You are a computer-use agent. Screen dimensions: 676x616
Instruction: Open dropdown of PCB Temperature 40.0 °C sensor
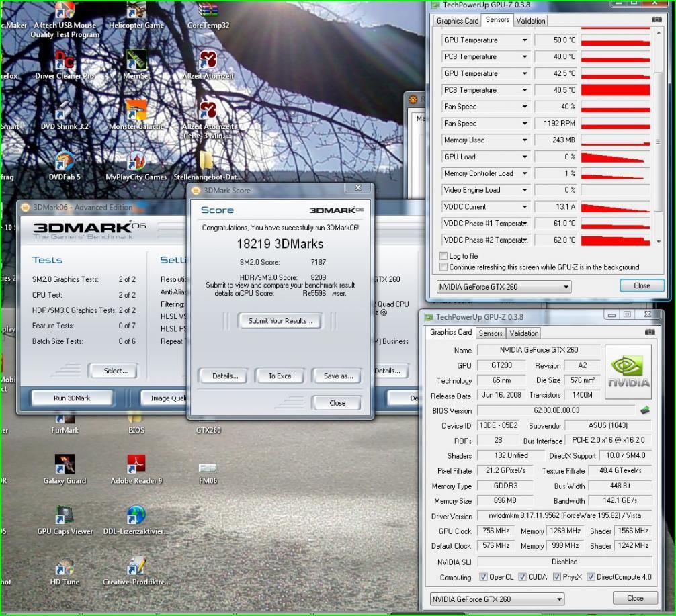pos(524,57)
